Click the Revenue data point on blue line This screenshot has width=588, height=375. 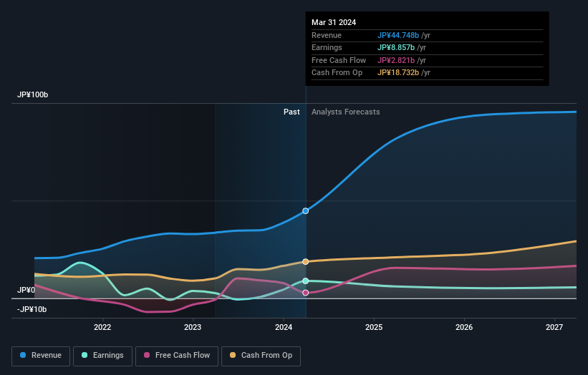click(x=306, y=211)
